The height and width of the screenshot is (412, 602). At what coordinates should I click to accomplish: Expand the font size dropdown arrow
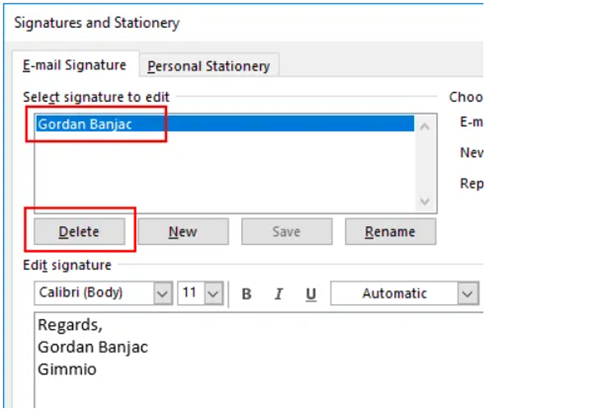pyautogui.click(x=212, y=294)
